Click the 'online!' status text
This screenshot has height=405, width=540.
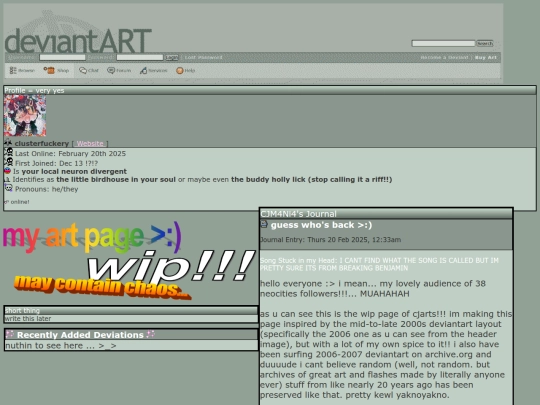pos(20,202)
